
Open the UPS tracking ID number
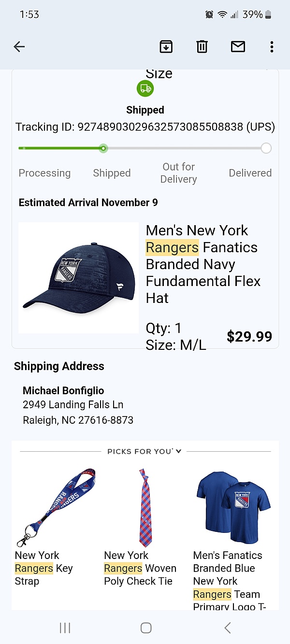(160, 127)
